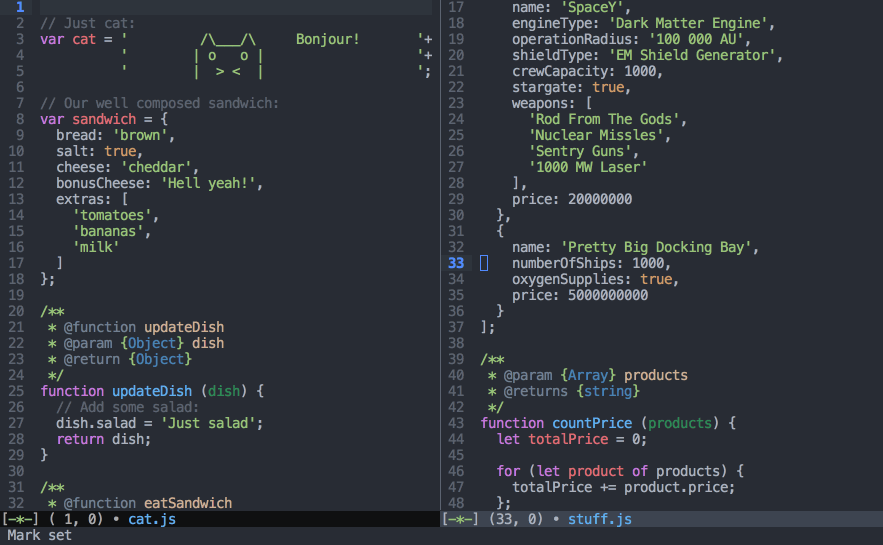Viewport: 883px width, 545px height.
Task: Click highlighted line number 33 in stuff.js
Action: pos(456,263)
